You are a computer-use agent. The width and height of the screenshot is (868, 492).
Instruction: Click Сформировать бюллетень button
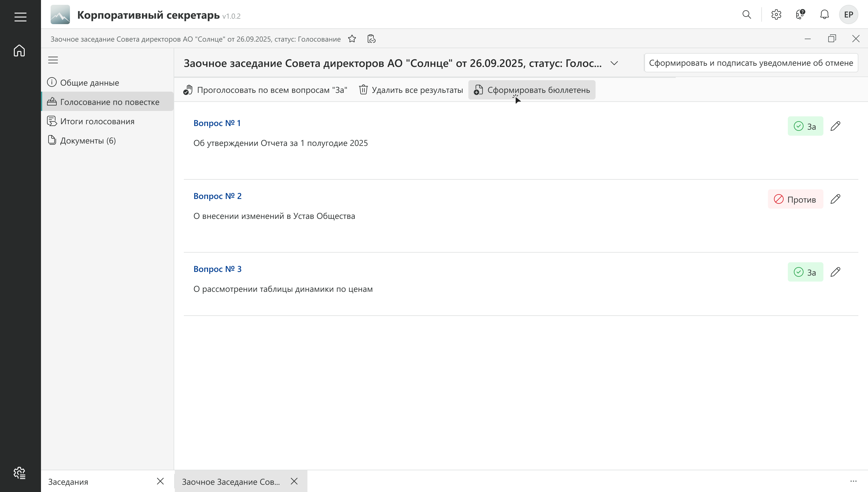click(532, 90)
